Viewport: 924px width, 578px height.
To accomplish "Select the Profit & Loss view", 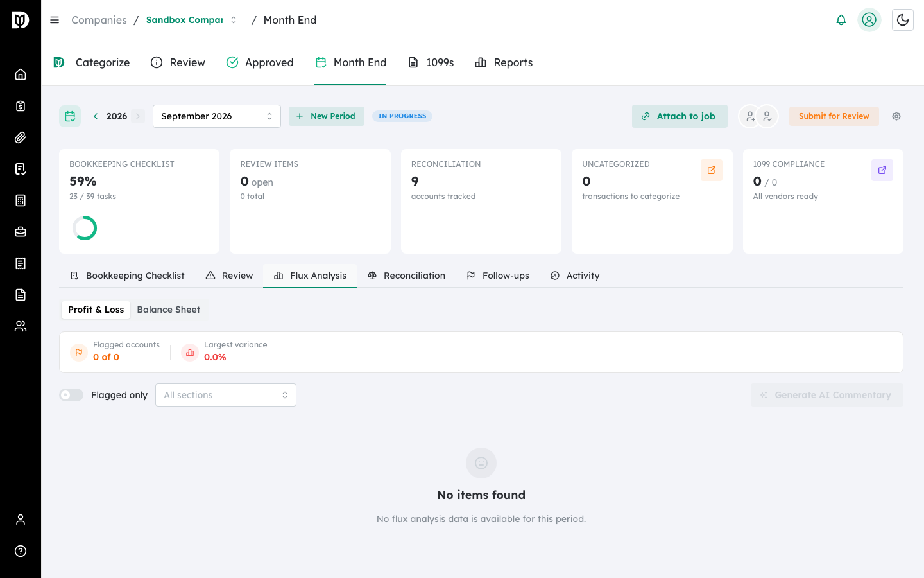I will pos(96,310).
